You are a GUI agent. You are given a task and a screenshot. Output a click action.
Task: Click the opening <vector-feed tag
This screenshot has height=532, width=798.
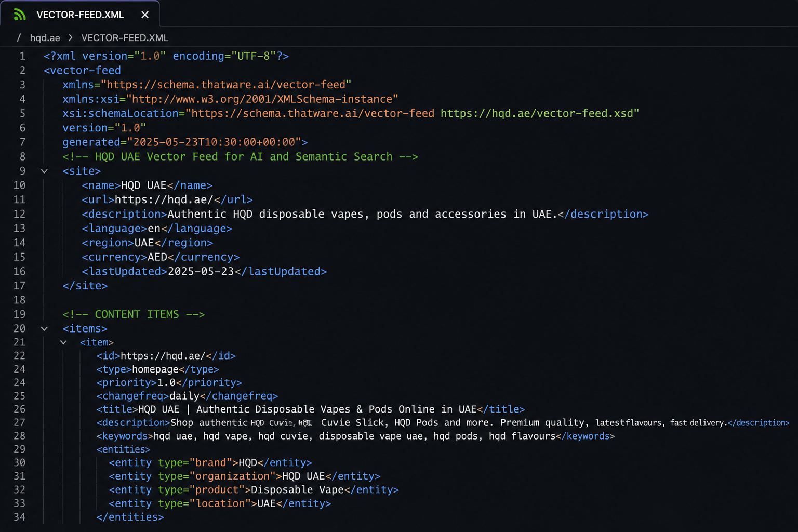click(x=82, y=70)
